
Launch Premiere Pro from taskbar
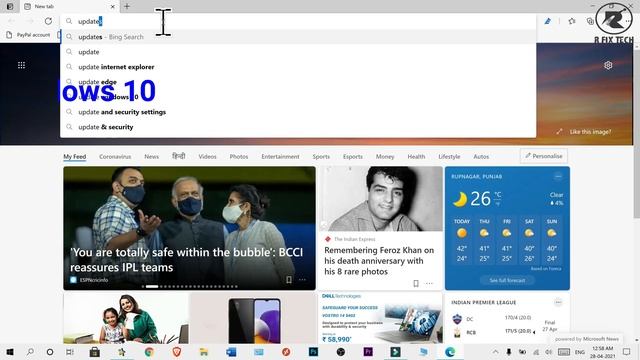tap(368, 352)
